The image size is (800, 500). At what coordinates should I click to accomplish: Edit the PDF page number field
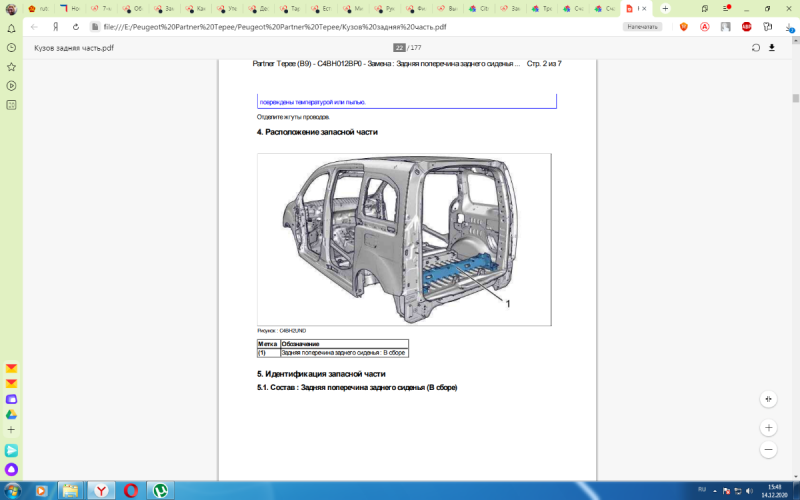click(398, 47)
